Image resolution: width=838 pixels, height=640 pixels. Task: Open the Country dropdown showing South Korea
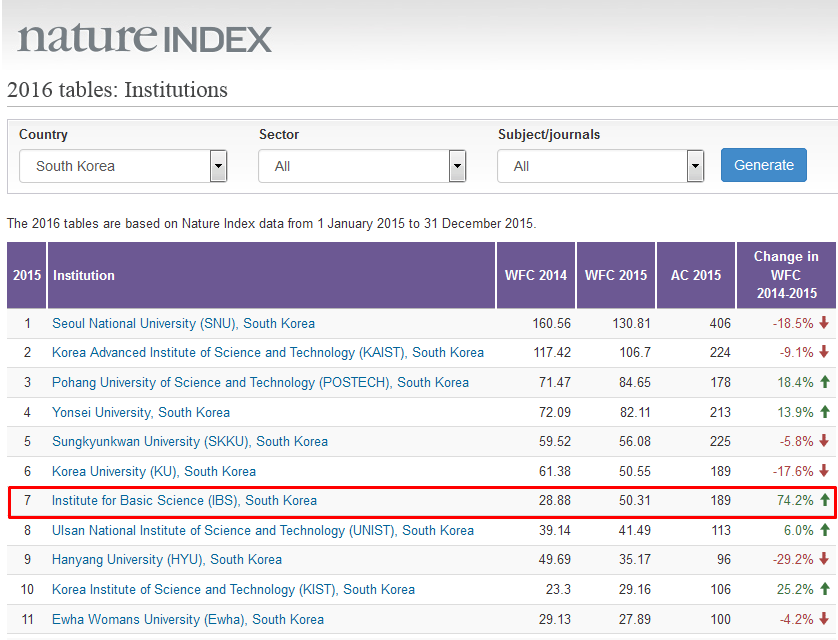123,166
